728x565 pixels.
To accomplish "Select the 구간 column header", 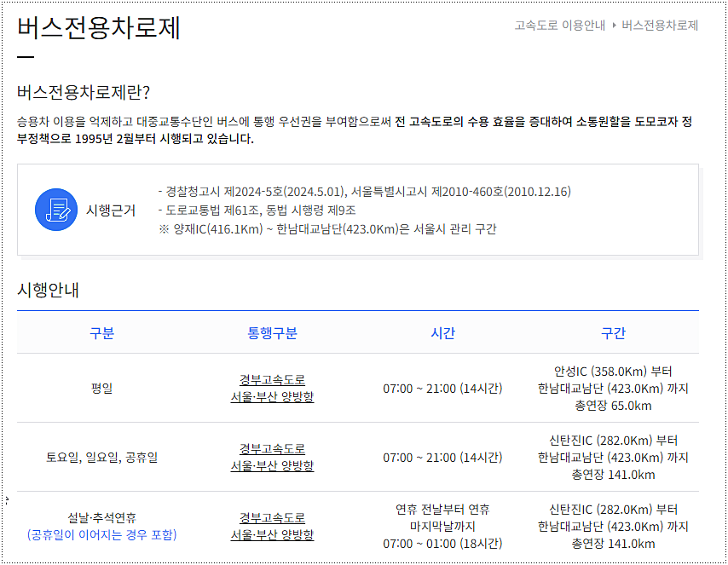I will pos(613,333).
